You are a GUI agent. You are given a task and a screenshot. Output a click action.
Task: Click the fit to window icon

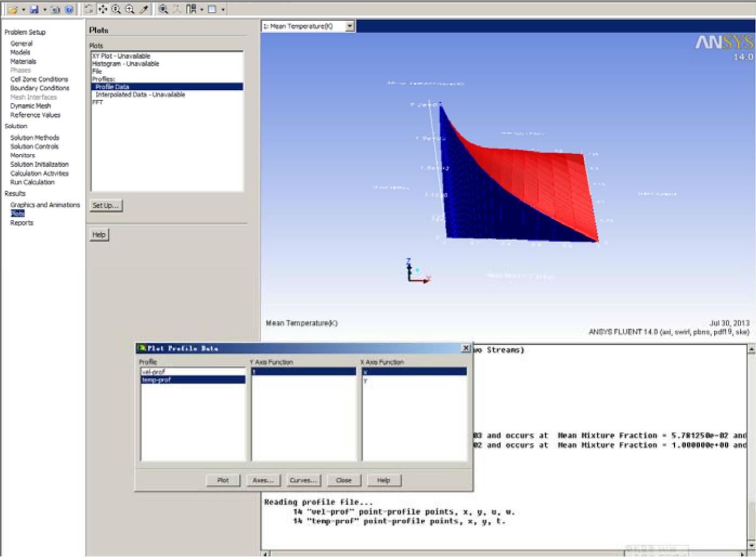(163, 9)
